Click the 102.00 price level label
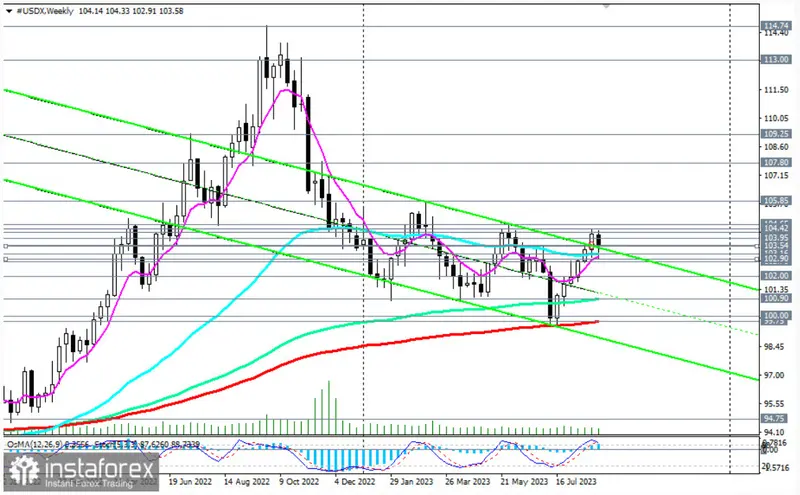This screenshot has width=800, height=495. (776, 274)
